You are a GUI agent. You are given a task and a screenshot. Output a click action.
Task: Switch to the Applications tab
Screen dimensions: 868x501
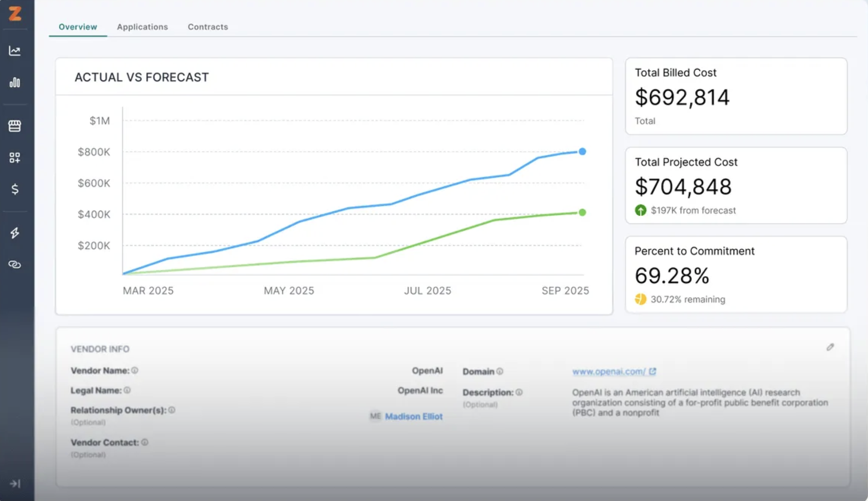point(142,27)
